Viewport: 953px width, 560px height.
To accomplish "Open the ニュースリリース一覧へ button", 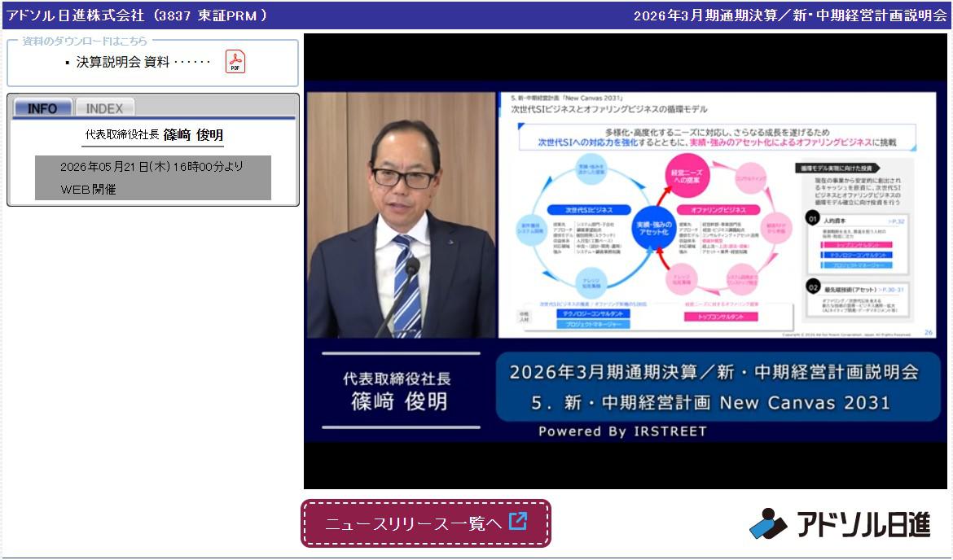I will (x=426, y=523).
